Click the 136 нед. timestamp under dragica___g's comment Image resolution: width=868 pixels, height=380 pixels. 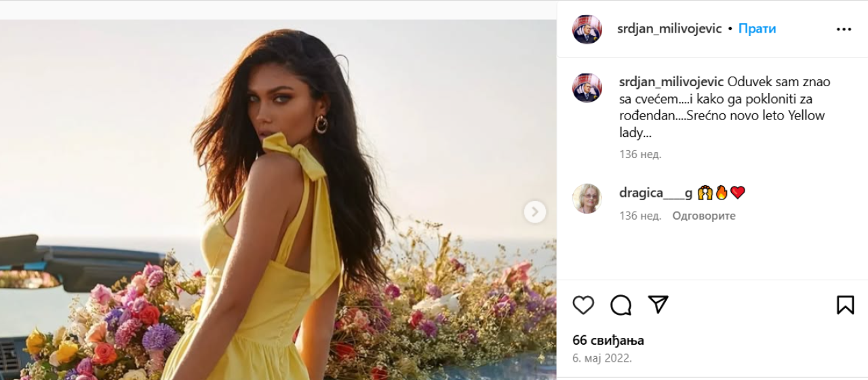[x=639, y=216]
